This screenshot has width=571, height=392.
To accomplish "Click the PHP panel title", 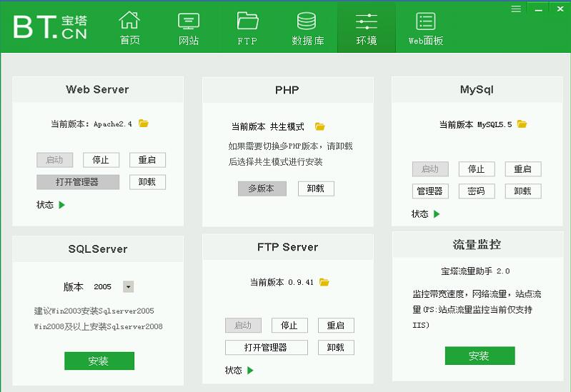I will [x=287, y=90].
